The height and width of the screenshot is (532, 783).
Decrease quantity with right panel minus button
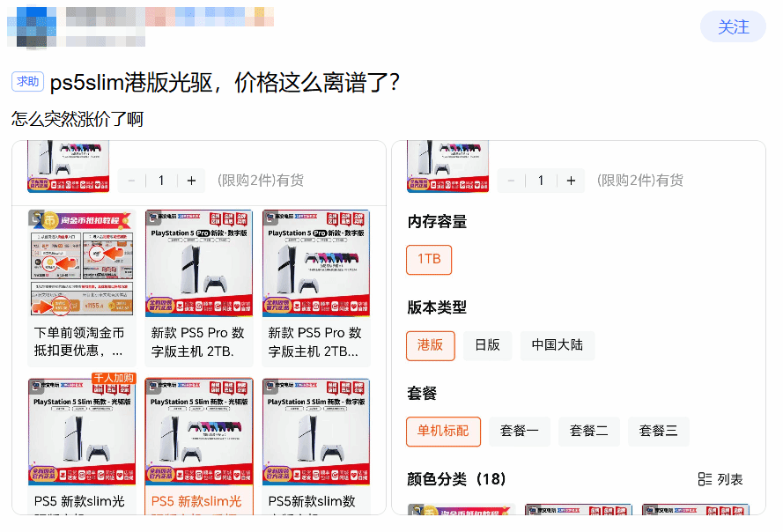(512, 181)
